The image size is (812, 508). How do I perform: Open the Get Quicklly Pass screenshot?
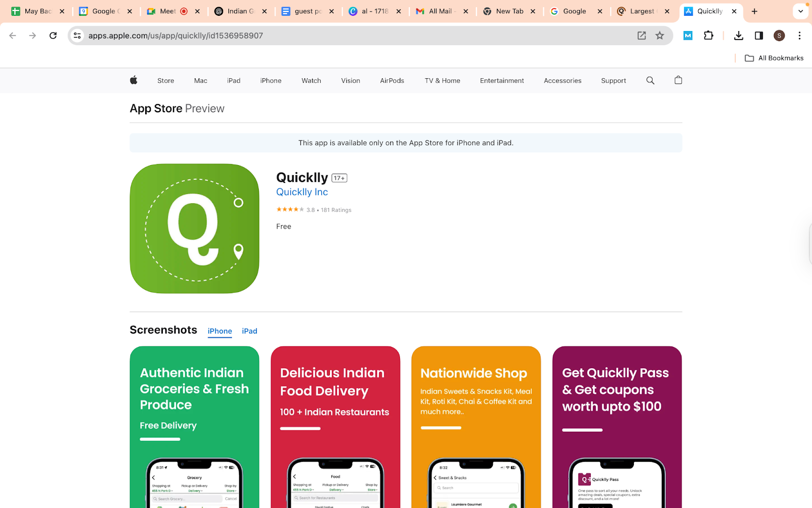click(617, 427)
